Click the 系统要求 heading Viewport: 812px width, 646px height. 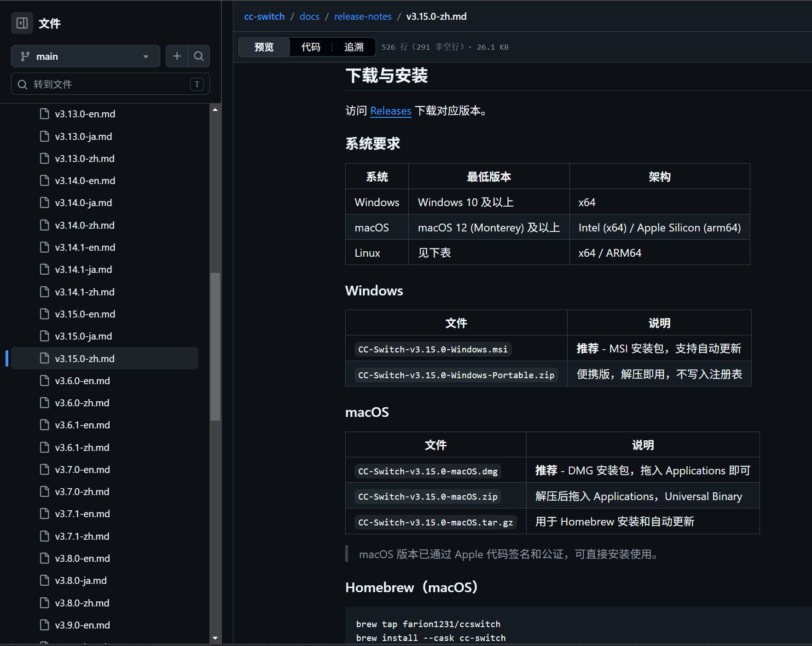(x=373, y=144)
